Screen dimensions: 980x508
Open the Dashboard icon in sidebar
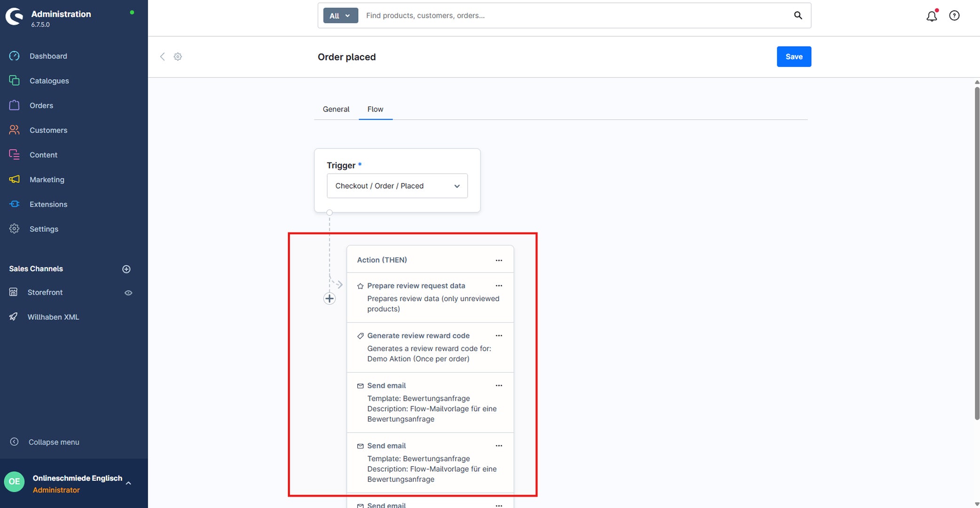14,56
